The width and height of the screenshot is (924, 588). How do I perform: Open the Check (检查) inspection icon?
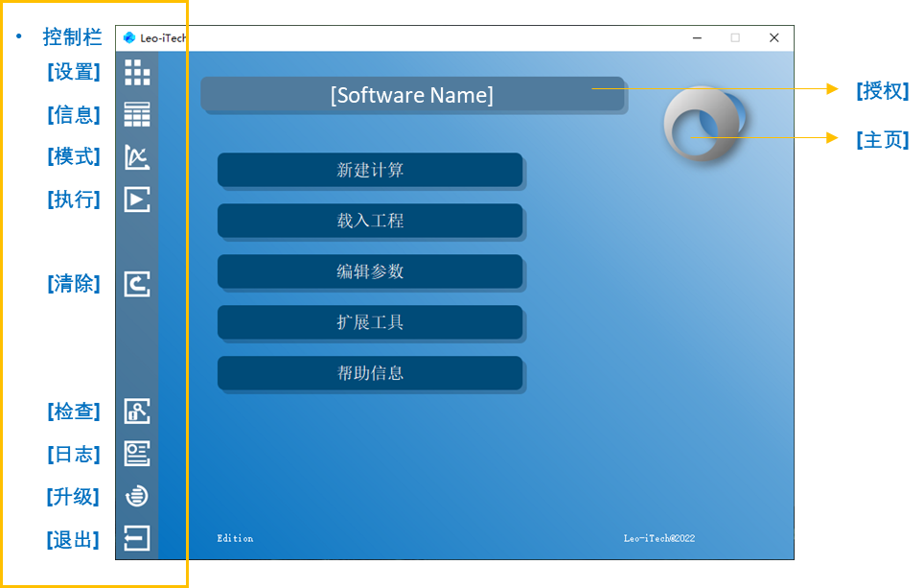point(137,412)
